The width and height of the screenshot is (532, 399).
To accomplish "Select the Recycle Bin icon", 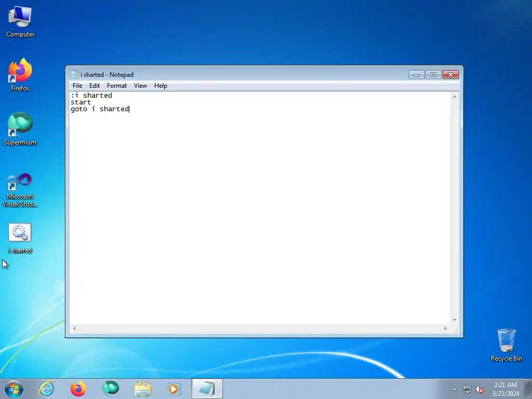I will [x=506, y=345].
